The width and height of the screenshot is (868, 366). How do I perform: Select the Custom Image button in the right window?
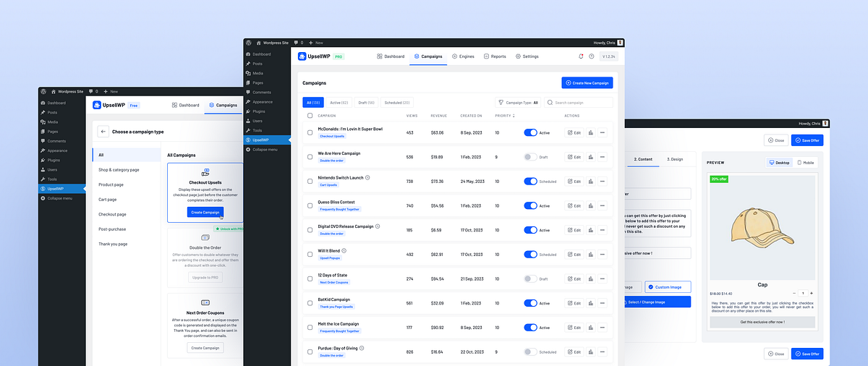[668, 287]
